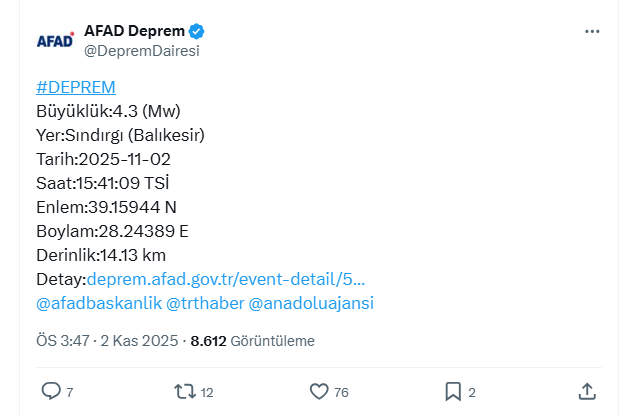Visit the @afadbaskanlik mention
Image resolution: width=634 pixels, height=416 pixels.
click(97, 303)
